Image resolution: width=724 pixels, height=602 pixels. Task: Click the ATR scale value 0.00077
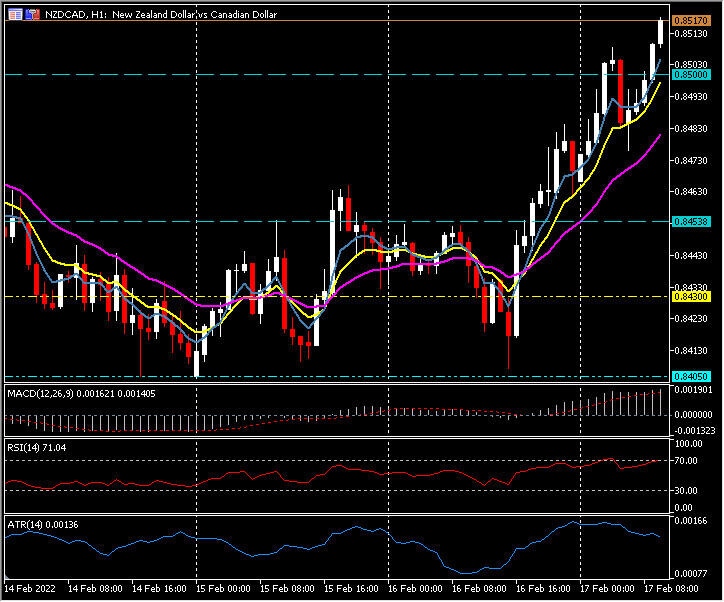pos(691,574)
